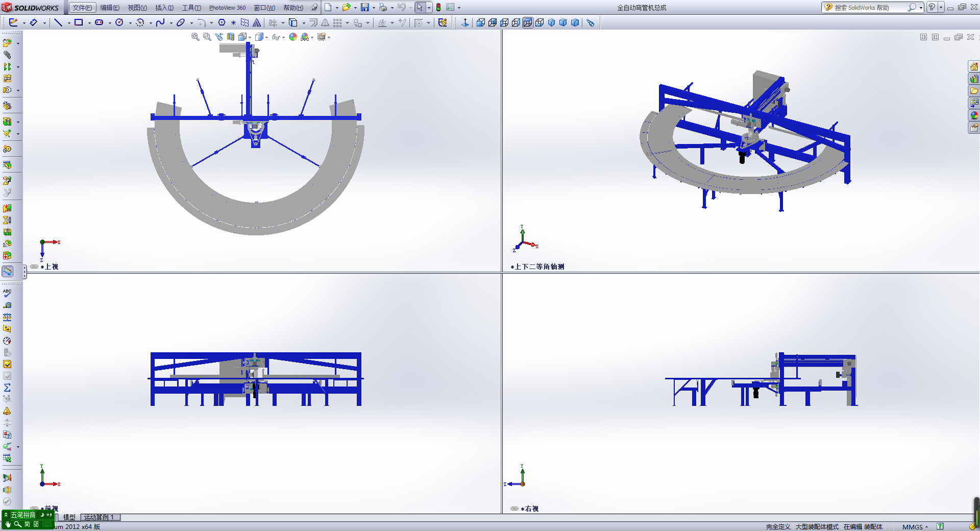The image size is (980, 531).
Task: Switch to the 运动算例 1 tab
Action: [100, 517]
